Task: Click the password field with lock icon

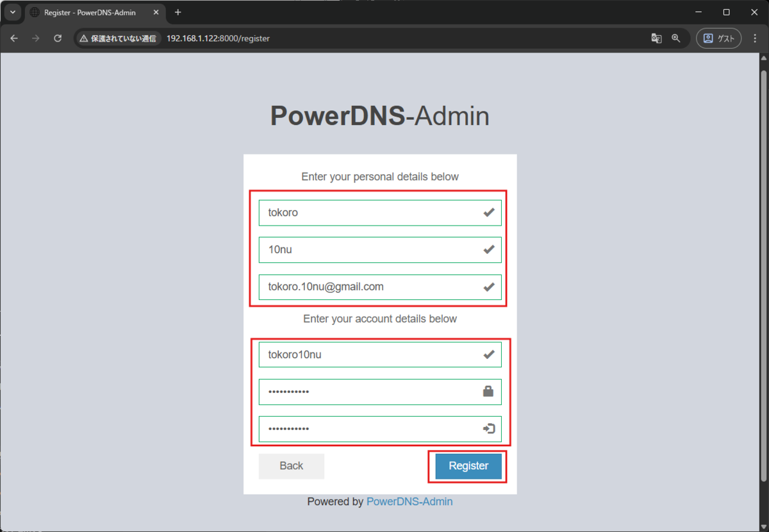Action: pos(380,392)
